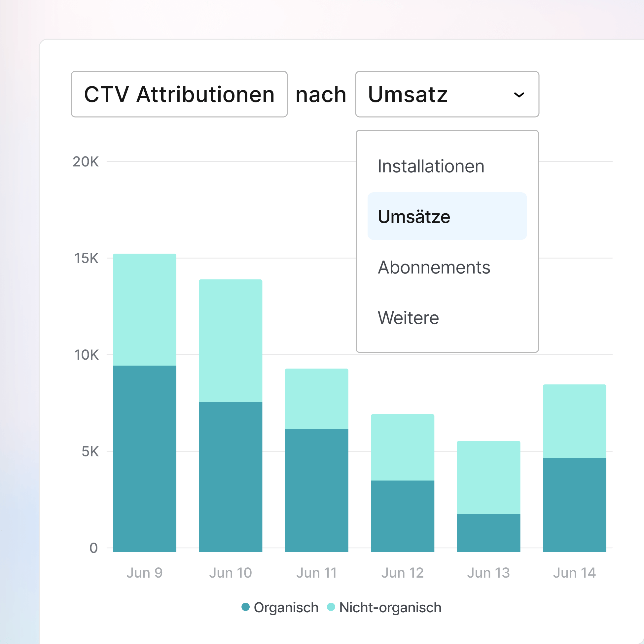Click the Organisch legend label
Image resolution: width=644 pixels, height=644 pixels.
tap(286, 608)
